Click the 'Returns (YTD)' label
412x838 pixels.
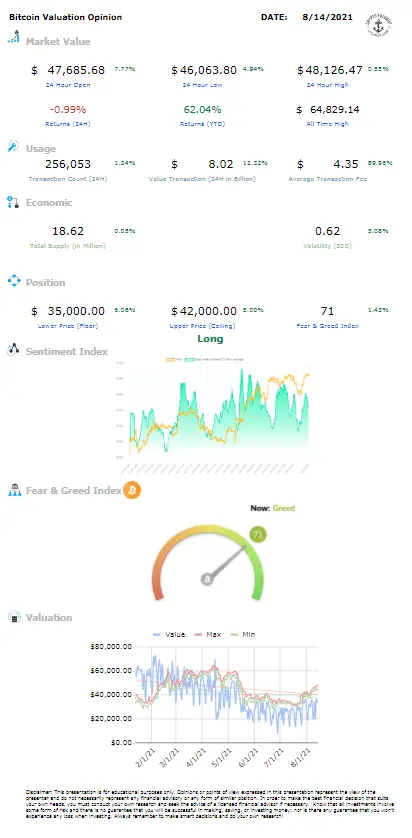pyautogui.click(x=202, y=124)
